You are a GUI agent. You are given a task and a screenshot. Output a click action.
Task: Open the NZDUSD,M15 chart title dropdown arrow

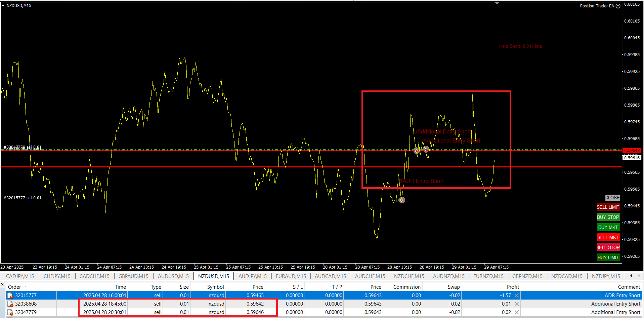[3, 5]
